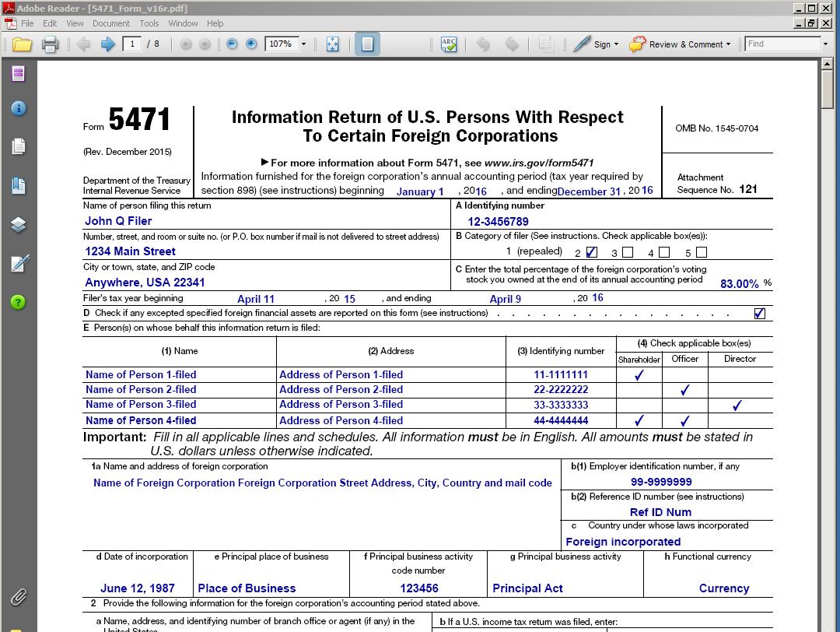The image size is (840, 632).
Task: Click the voting percentage field 83.00%
Action: pos(740,283)
